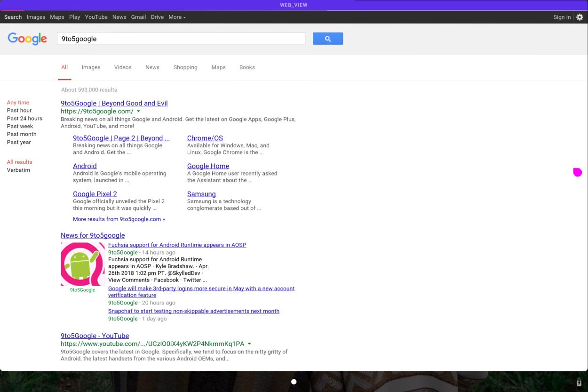
Task: Click the search box containing 9to5google
Action: [x=181, y=39]
